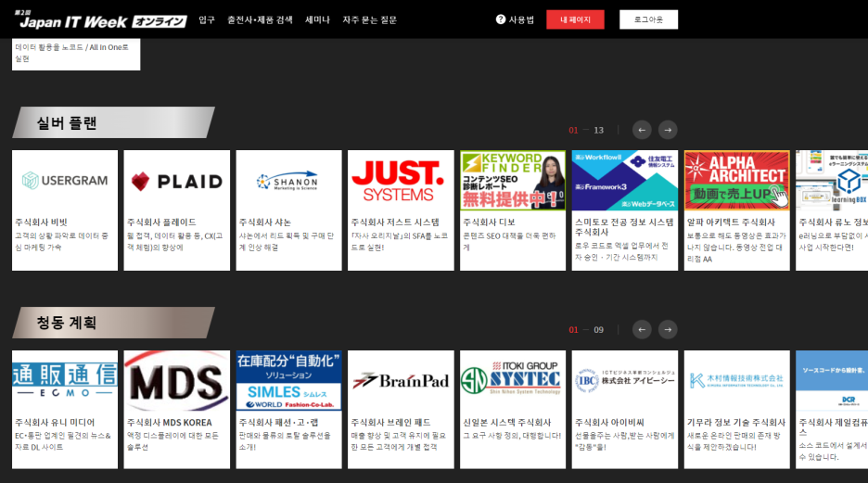Screen dimensions: 868x483
Task: Click the question mark 사용법 icon
Action: point(501,19)
